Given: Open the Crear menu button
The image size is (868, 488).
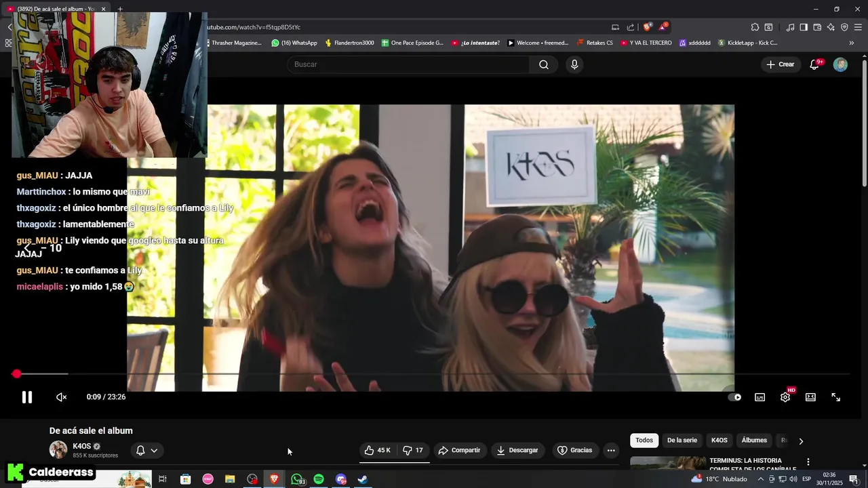Looking at the screenshot, I should point(780,64).
